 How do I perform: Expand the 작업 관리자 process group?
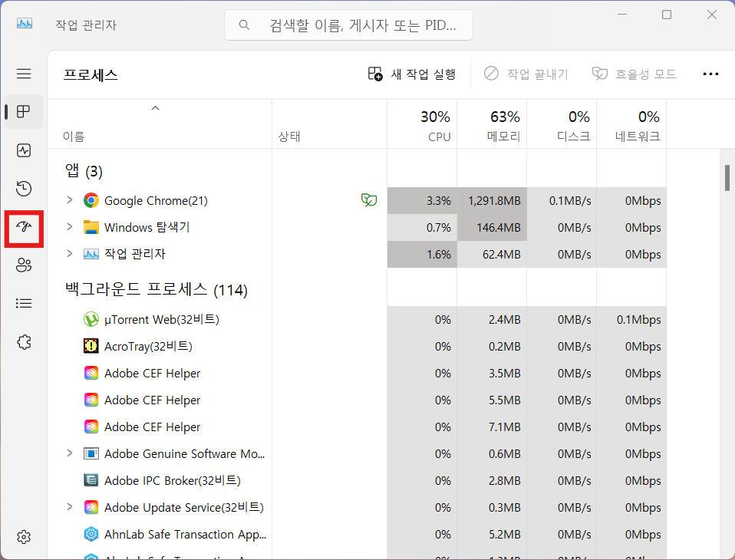69,253
